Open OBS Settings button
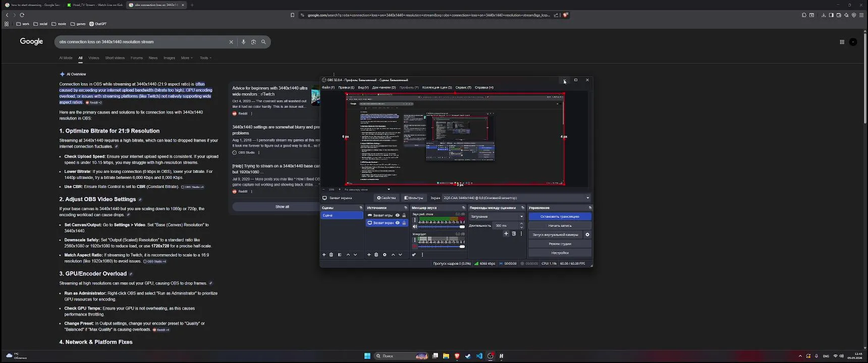 coord(560,253)
